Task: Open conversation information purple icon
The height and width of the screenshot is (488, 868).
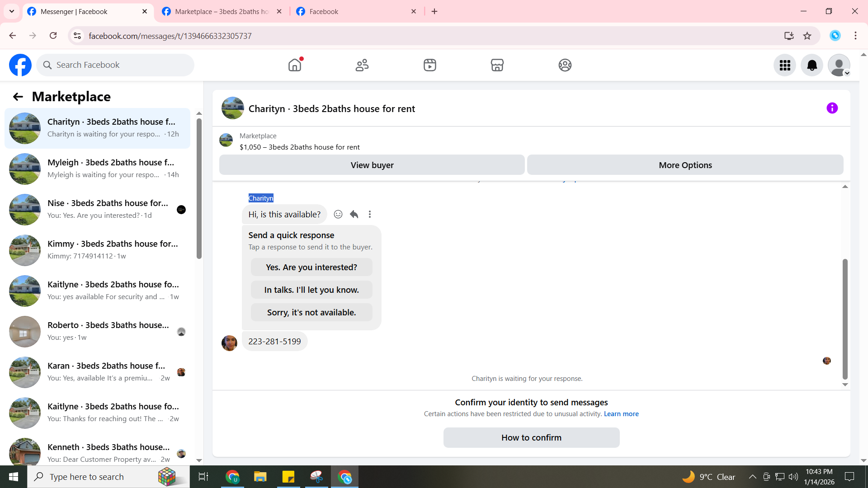Action: tap(832, 108)
